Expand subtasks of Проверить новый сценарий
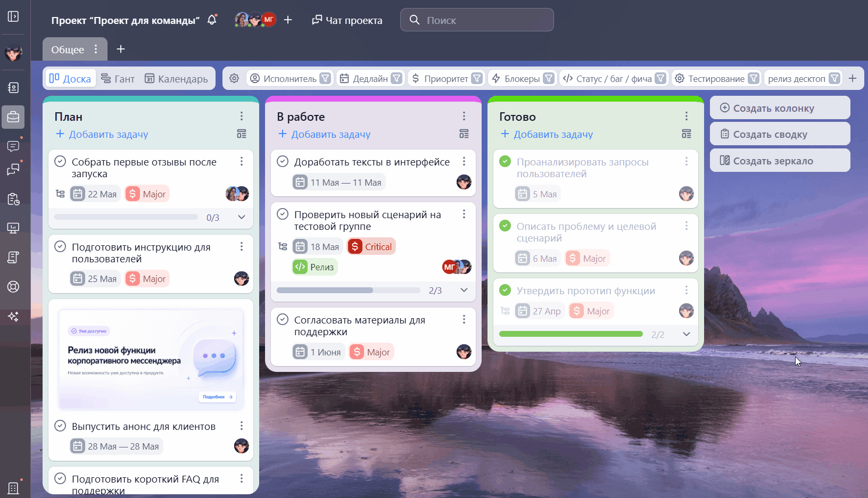Image resolution: width=868 pixels, height=498 pixels. pos(464,290)
